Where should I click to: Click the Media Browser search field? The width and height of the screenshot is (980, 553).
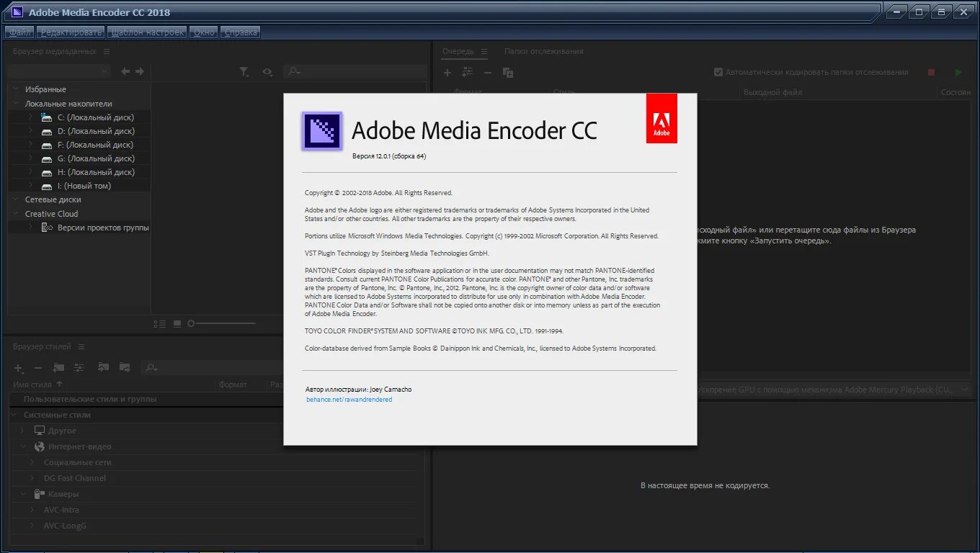355,71
